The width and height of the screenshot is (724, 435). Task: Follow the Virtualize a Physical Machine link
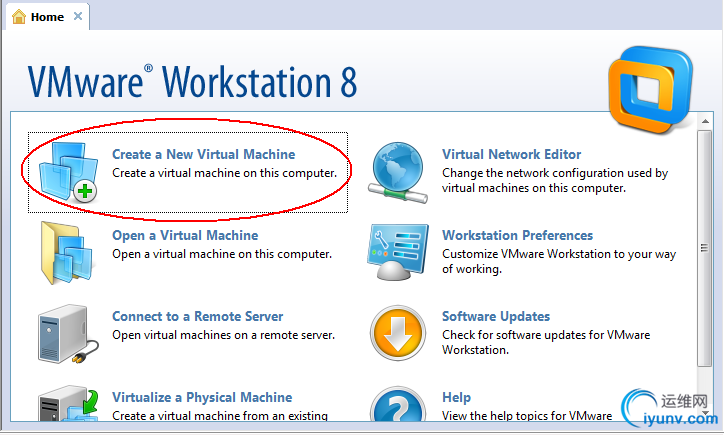(202, 398)
